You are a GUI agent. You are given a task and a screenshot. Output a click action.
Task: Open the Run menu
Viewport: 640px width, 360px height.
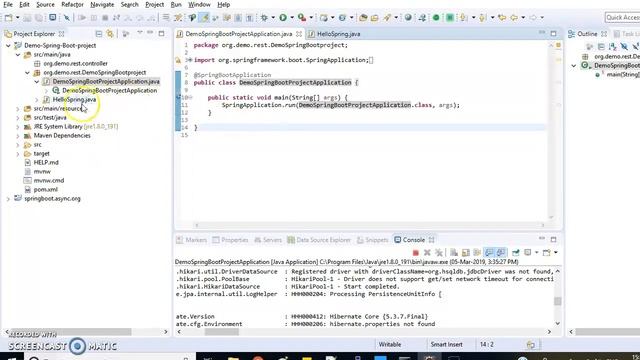click(x=176, y=4)
